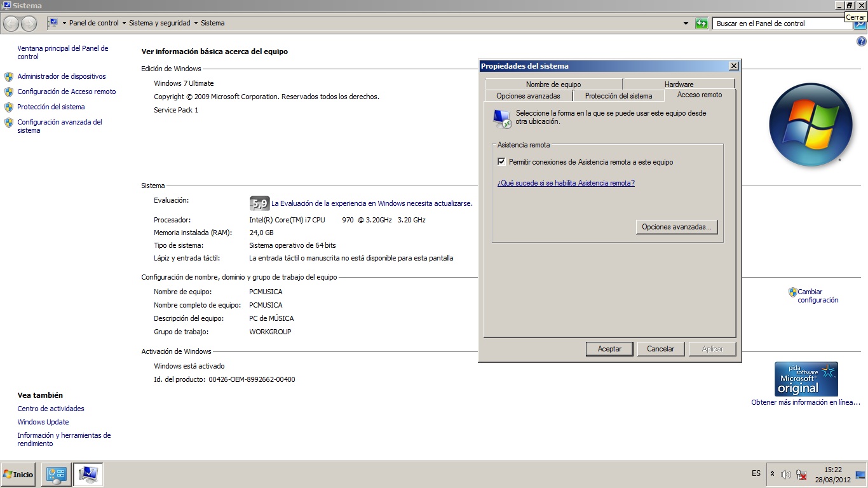
Task: Click the shield icon beside Configuración de Acceso remoto
Action: 9,92
